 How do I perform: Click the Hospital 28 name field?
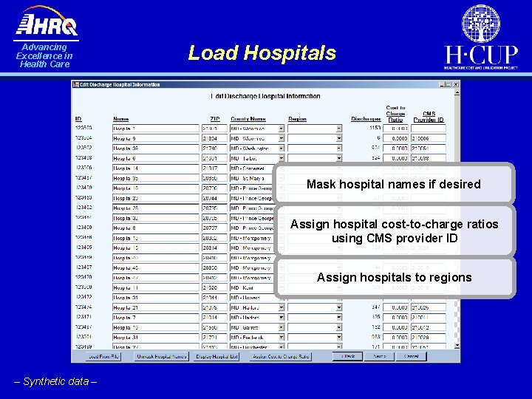point(155,208)
